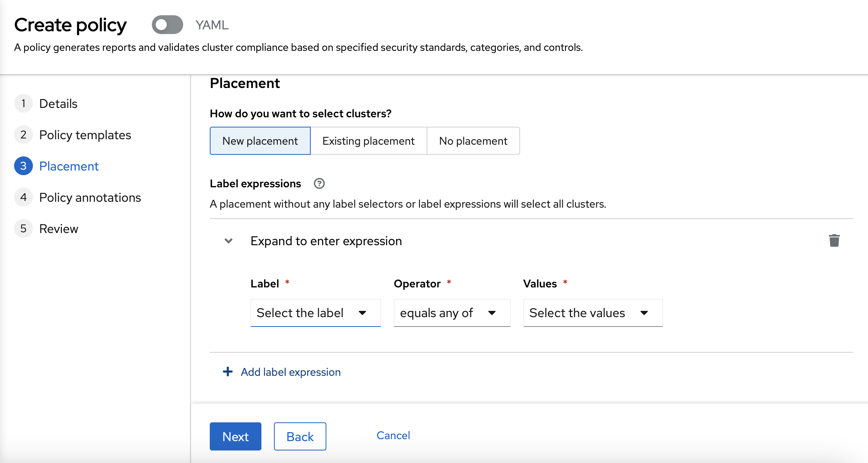Click the Back button
Image resolution: width=868 pixels, height=463 pixels.
click(x=300, y=436)
